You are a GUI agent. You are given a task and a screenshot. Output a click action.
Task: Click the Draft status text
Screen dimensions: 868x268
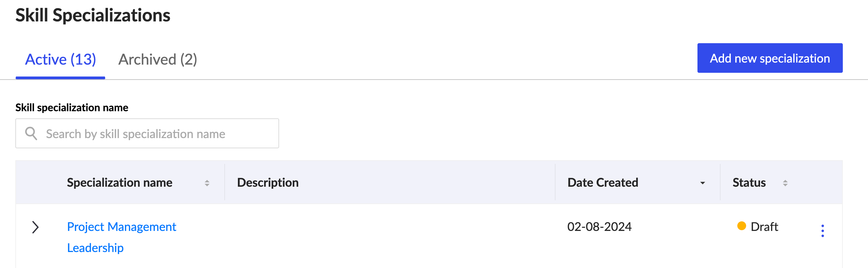(764, 227)
